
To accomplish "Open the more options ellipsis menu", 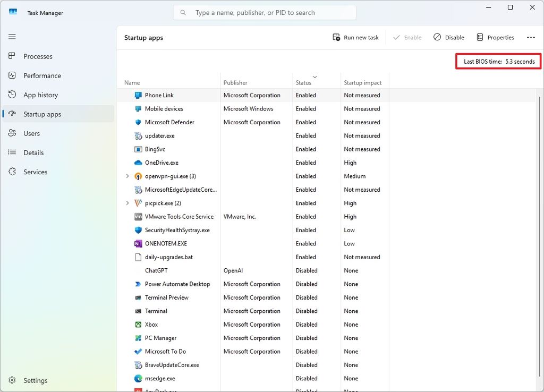I will click(x=531, y=38).
